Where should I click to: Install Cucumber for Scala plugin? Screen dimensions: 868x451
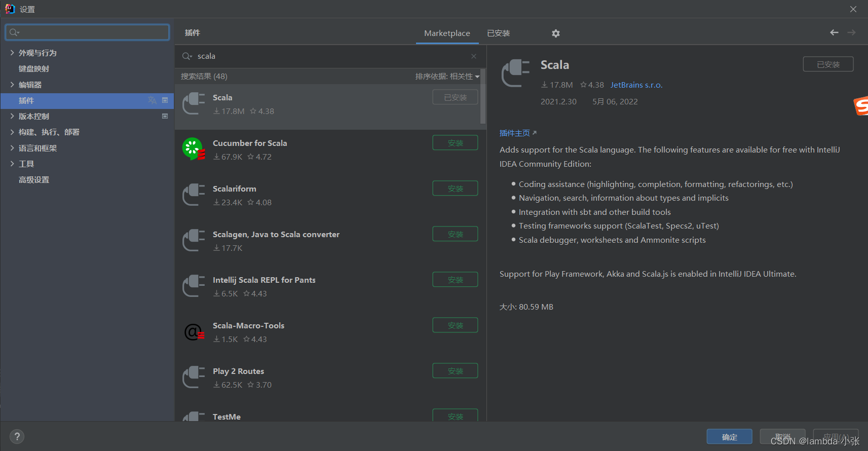(455, 143)
